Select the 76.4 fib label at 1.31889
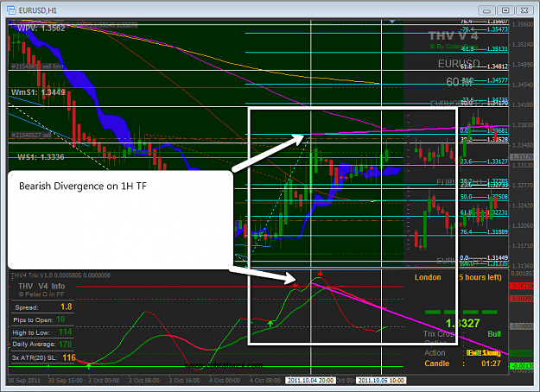 pos(484,232)
